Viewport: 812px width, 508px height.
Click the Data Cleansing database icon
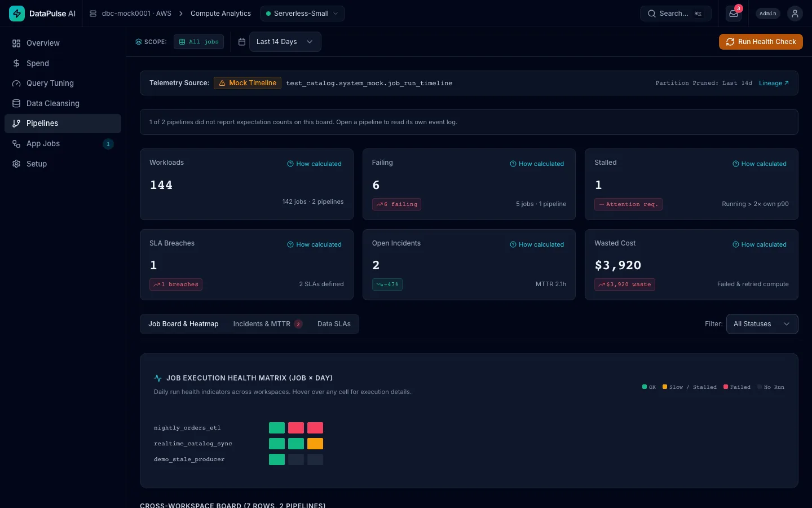(x=16, y=103)
